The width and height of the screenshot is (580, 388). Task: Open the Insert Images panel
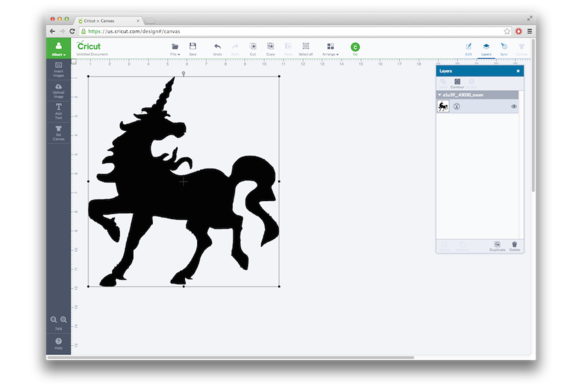click(58, 70)
